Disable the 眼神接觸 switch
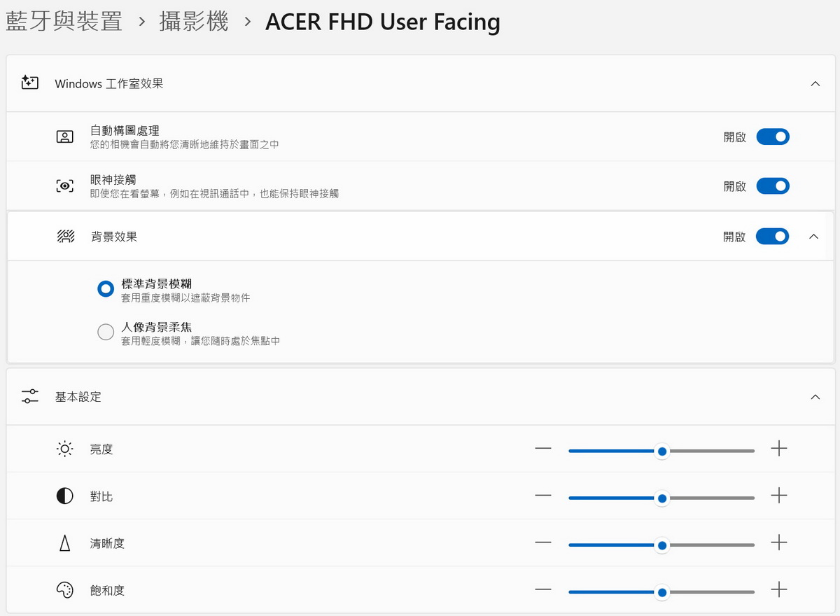840x616 pixels. 773,186
